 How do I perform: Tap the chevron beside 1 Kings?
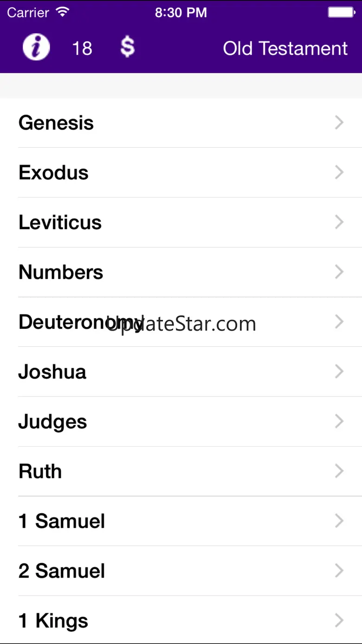pos(339,620)
